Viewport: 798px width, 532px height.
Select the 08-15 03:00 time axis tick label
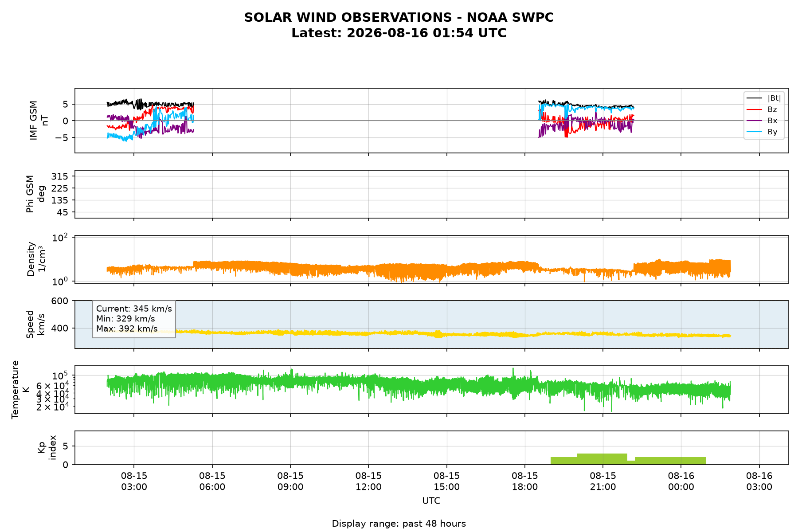click(134, 481)
